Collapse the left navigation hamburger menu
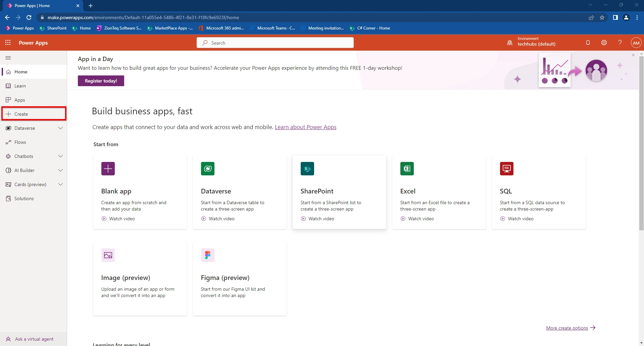The height and width of the screenshot is (346, 644). tap(8, 58)
